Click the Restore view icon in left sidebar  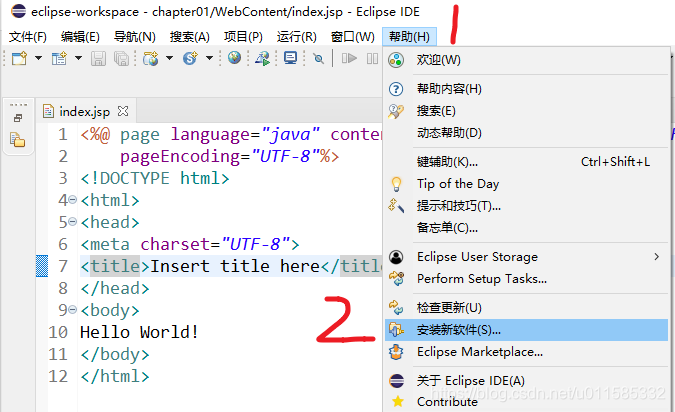[18, 118]
